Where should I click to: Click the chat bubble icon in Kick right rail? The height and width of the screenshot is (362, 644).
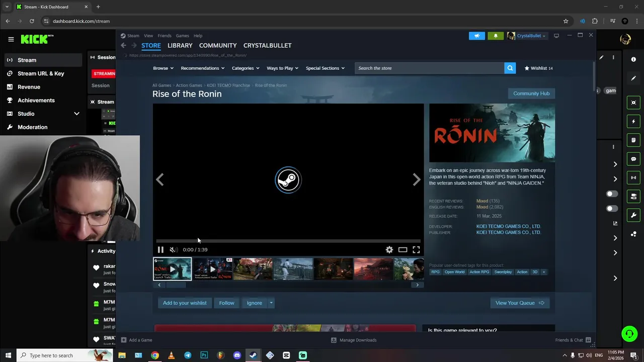pyautogui.click(x=633, y=159)
